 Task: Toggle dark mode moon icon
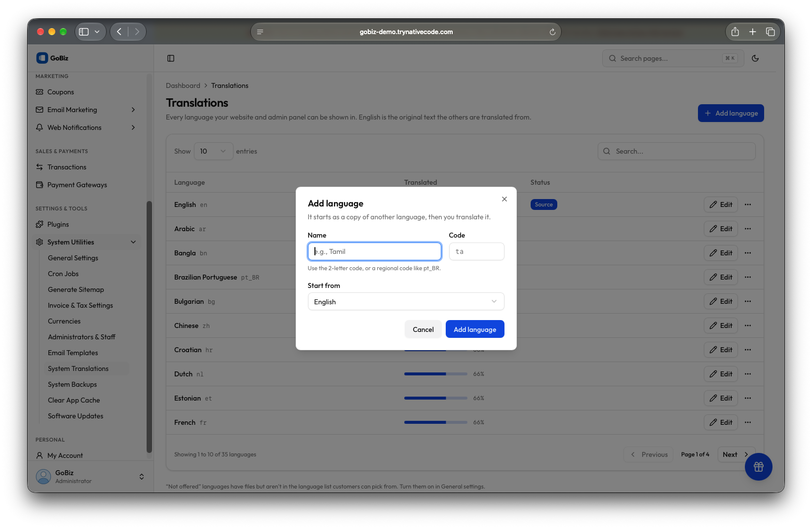coord(755,58)
